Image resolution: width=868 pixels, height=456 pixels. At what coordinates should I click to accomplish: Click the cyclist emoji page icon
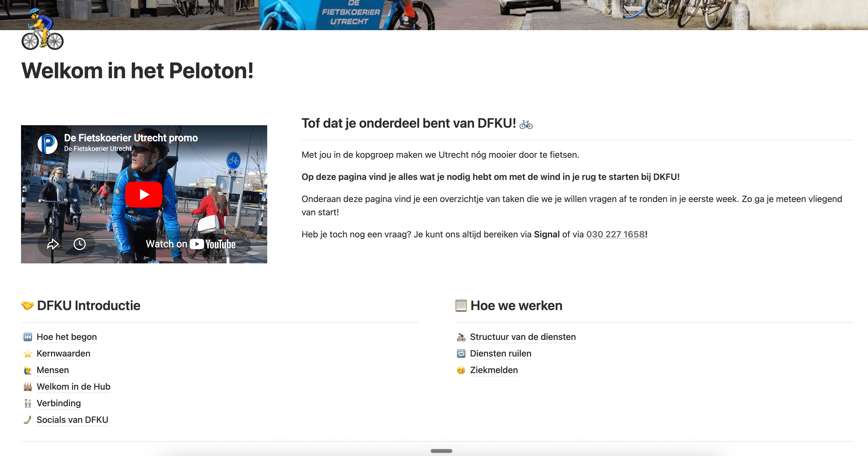pyautogui.click(x=42, y=29)
